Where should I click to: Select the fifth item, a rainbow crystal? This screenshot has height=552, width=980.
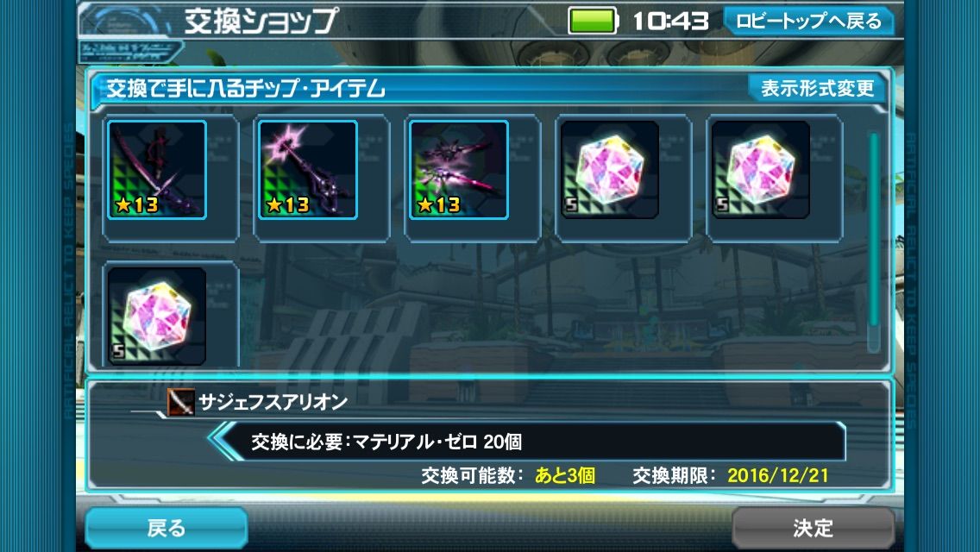pyautogui.click(x=761, y=169)
